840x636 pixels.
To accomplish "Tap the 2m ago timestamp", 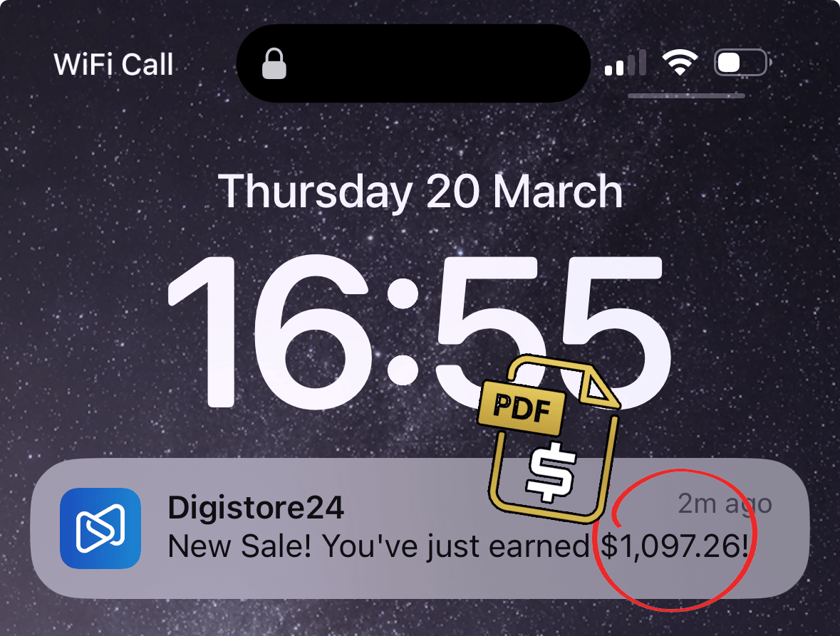I will (x=725, y=504).
